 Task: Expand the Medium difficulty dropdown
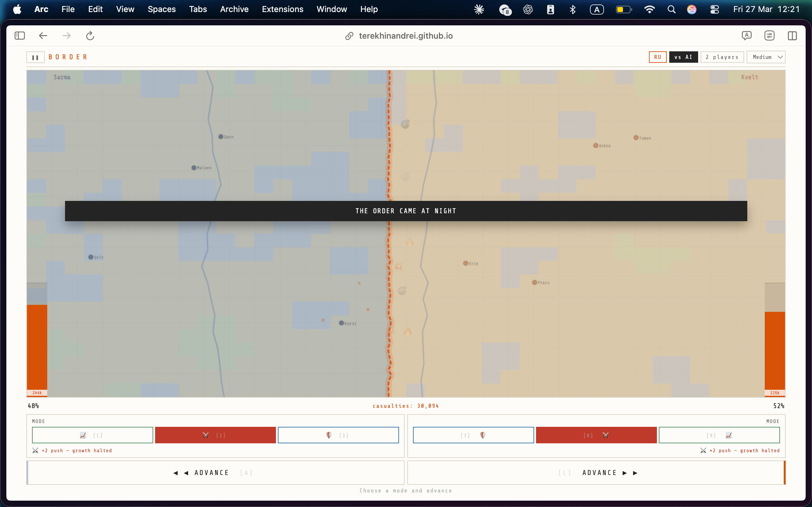click(x=766, y=57)
